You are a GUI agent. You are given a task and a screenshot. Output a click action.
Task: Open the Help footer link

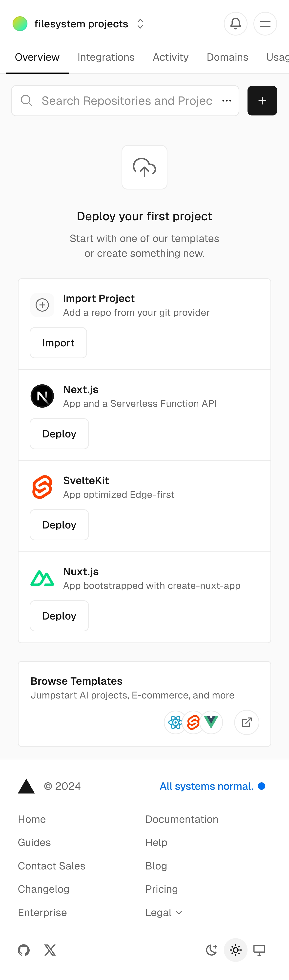click(156, 842)
